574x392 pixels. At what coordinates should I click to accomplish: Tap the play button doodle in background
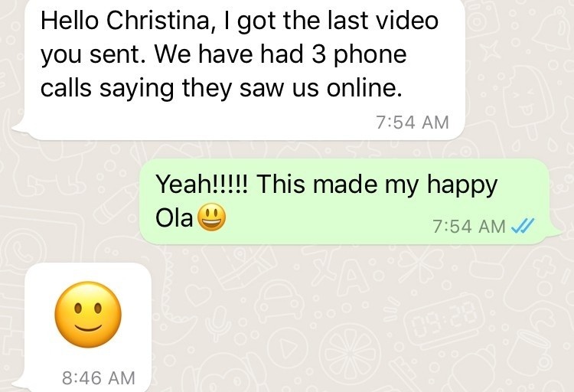287,347
